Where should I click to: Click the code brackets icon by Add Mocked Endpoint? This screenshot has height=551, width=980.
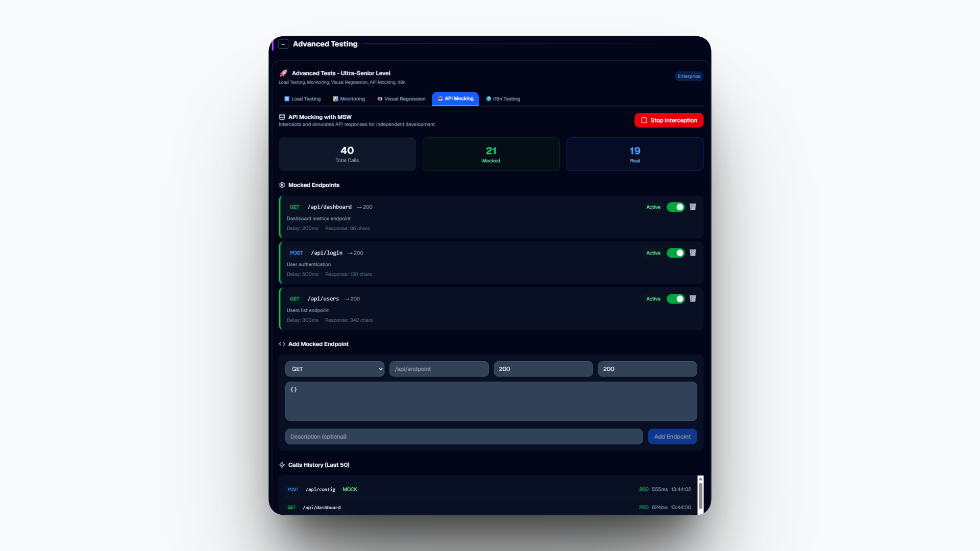(282, 344)
